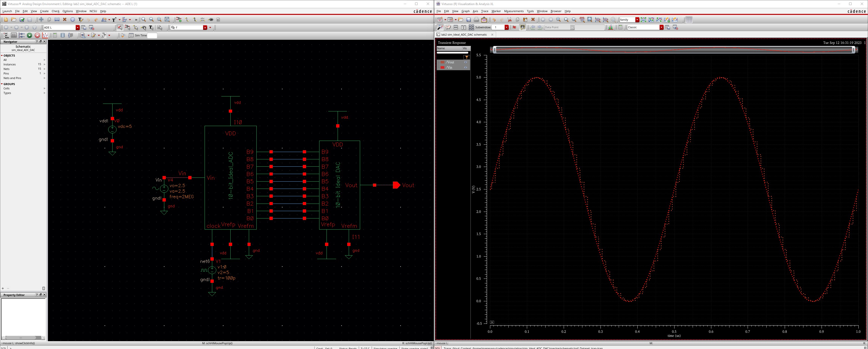Run simulation with green play button
This screenshot has width=868, height=349.
[30, 35]
